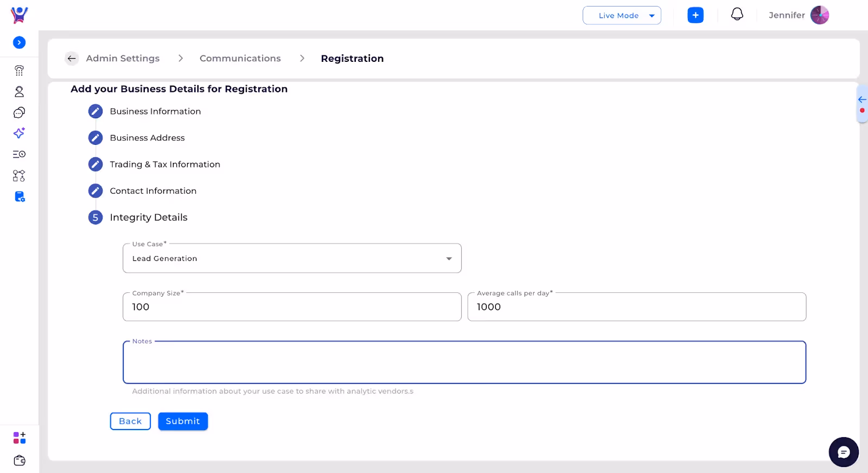868x473 pixels.
Task: Click into the Notes text field
Action: coord(464,362)
